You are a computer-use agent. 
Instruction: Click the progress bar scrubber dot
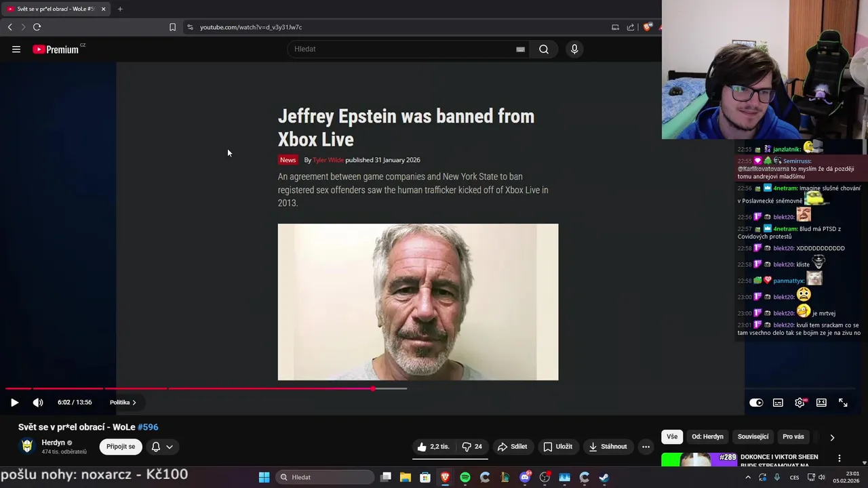coord(373,388)
